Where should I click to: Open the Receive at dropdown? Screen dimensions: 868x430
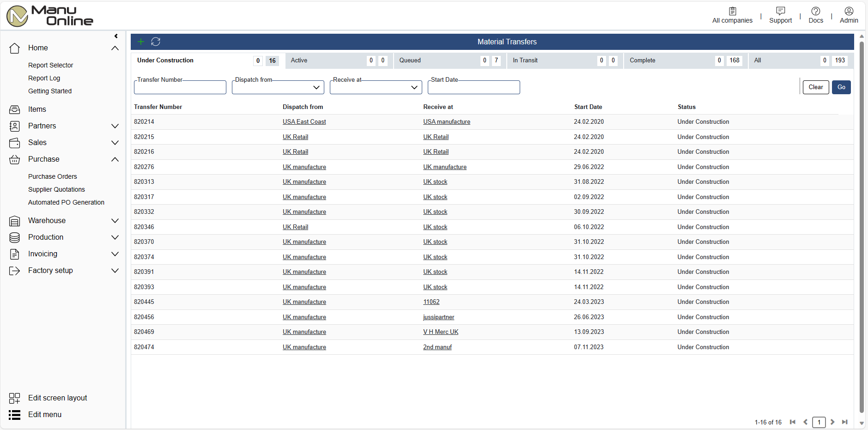click(376, 88)
